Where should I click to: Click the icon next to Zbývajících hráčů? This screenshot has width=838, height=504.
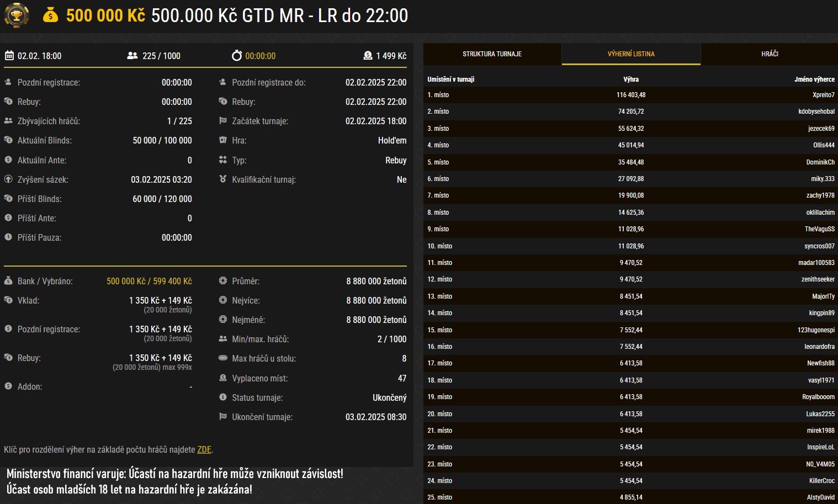pyautogui.click(x=8, y=120)
